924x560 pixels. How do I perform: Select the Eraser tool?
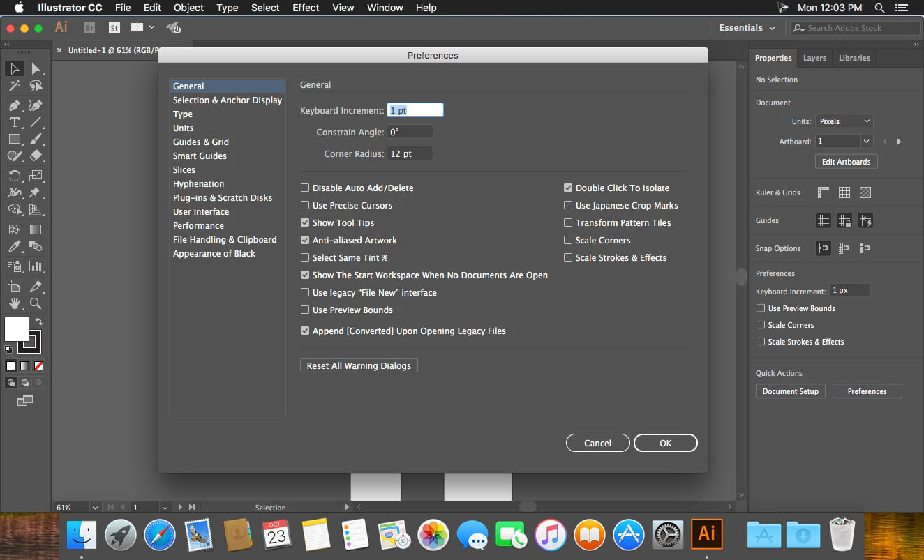pyautogui.click(x=36, y=156)
